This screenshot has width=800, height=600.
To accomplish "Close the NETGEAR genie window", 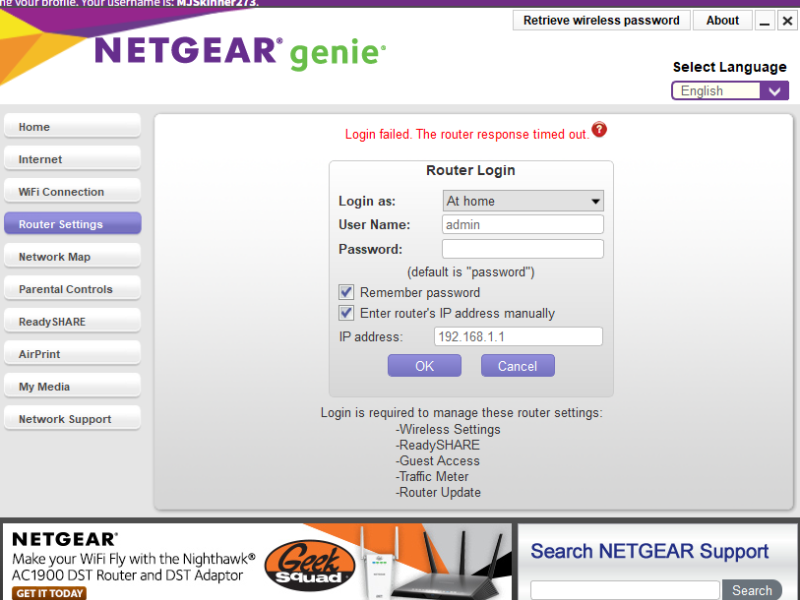I will pyautogui.click(x=787, y=21).
